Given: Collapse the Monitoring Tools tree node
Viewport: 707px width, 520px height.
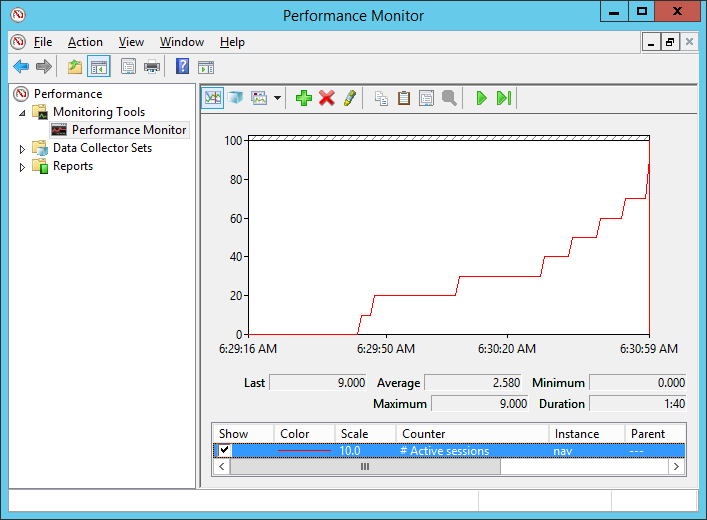Looking at the screenshot, I should coord(23,113).
